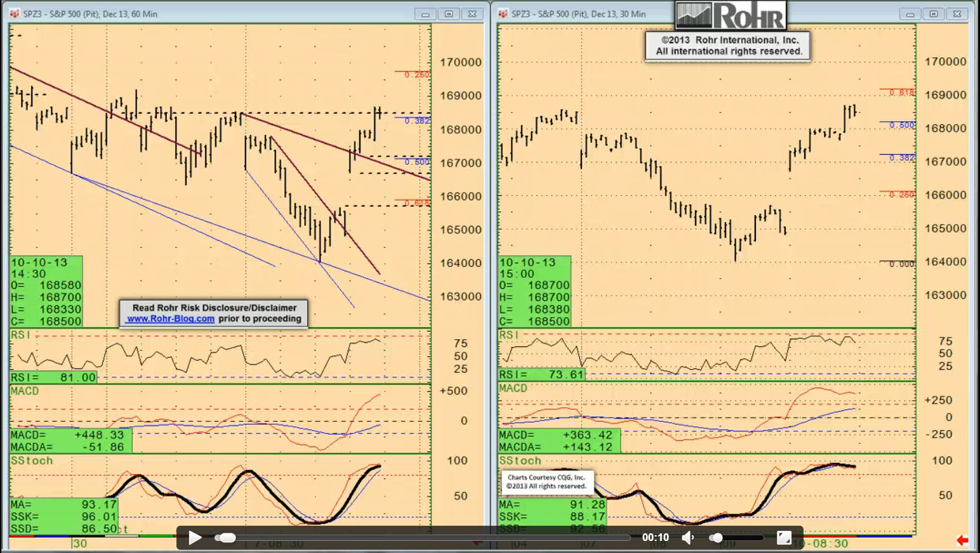Click the video elapsed time 00:10
The width and height of the screenshot is (980, 553).
tap(655, 538)
